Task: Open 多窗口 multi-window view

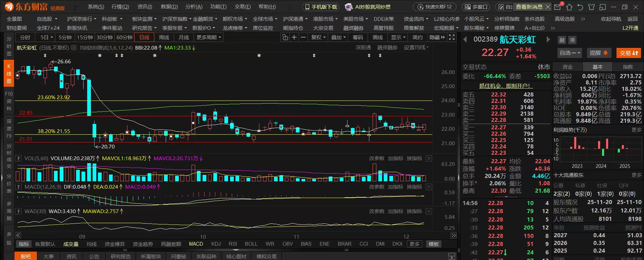Action: click(476, 7)
